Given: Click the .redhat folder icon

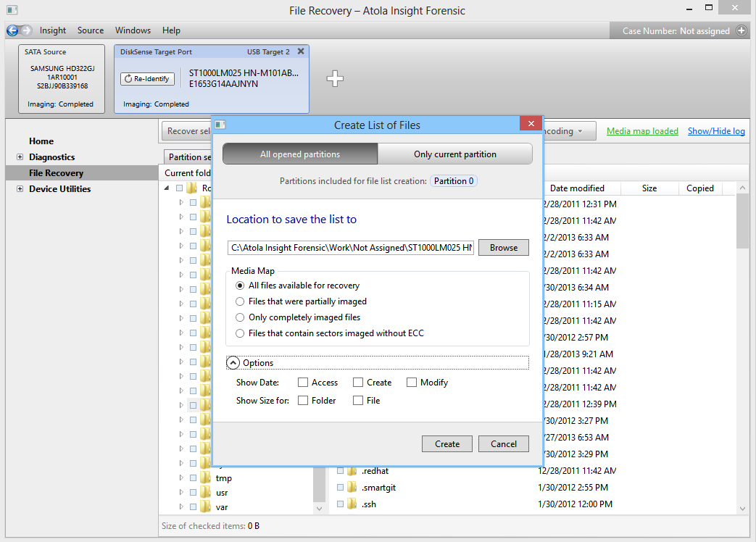Looking at the screenshot, I should click(x=352, y=471).
